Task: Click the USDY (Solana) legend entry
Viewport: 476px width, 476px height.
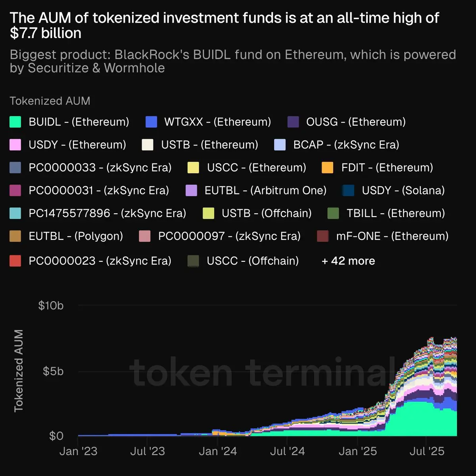Action: (393, 190)
